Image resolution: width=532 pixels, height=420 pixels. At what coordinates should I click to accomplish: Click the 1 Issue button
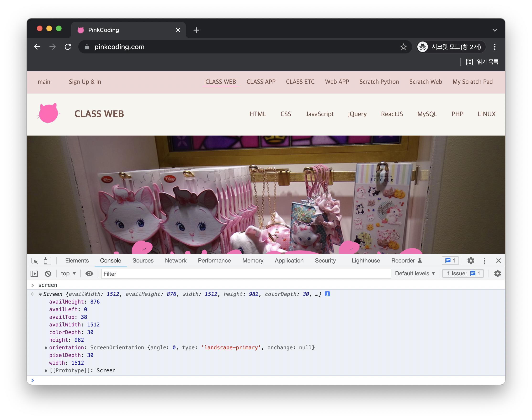tap(463, 273)
